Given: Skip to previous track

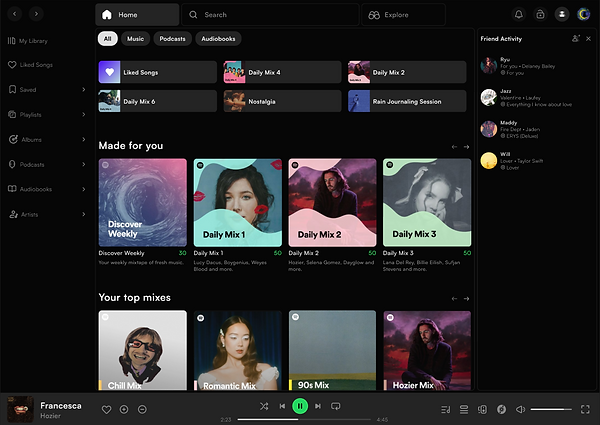Looking at the screenshot, I should (x=282, y=406).
